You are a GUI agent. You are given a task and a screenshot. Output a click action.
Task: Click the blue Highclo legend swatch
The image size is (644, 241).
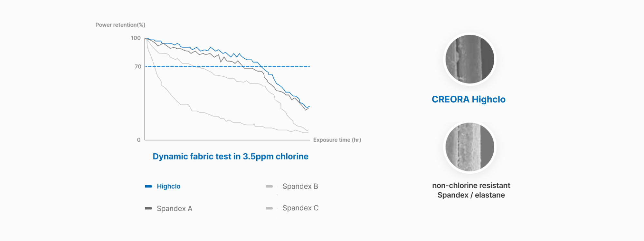point(148,186)
